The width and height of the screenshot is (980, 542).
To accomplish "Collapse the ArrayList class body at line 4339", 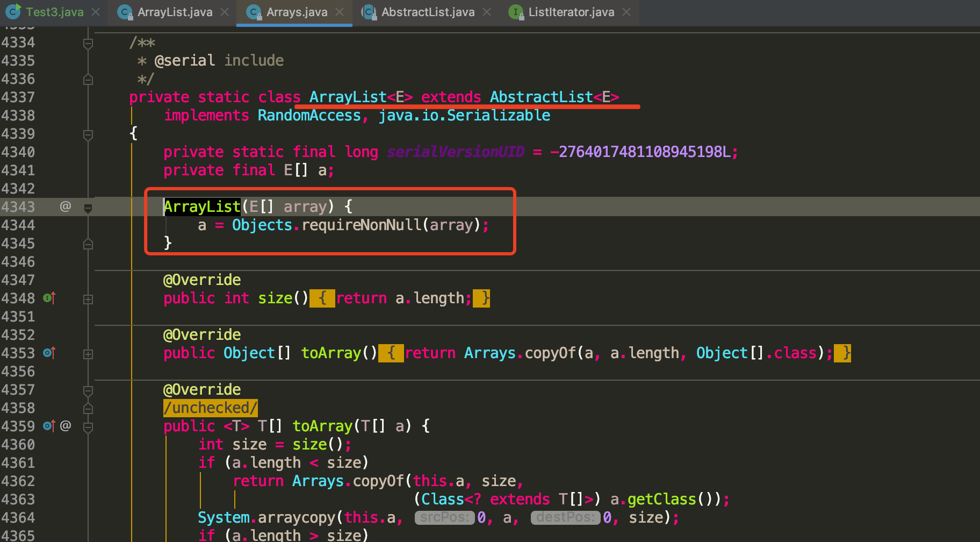I will [x=88, y=134].
